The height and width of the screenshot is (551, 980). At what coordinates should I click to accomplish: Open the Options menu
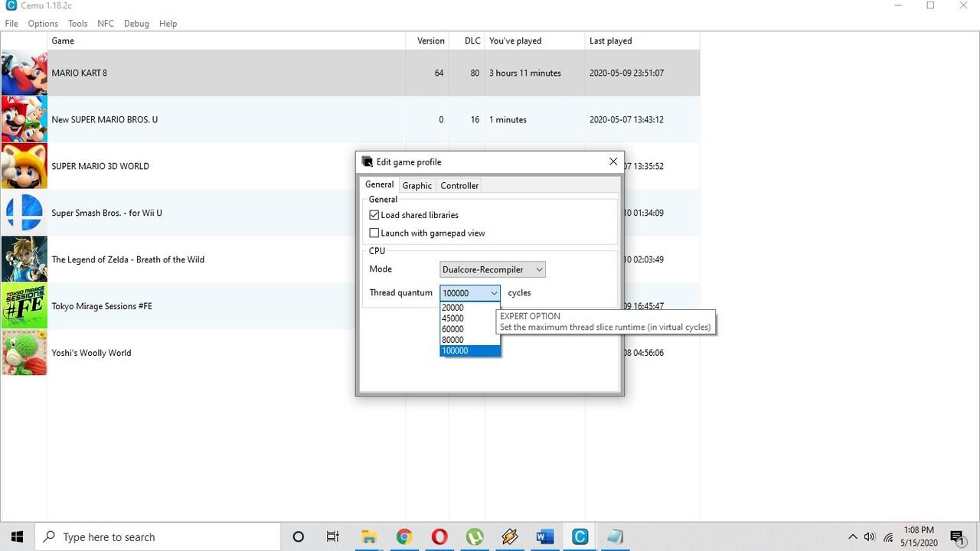tap(43, 23)
